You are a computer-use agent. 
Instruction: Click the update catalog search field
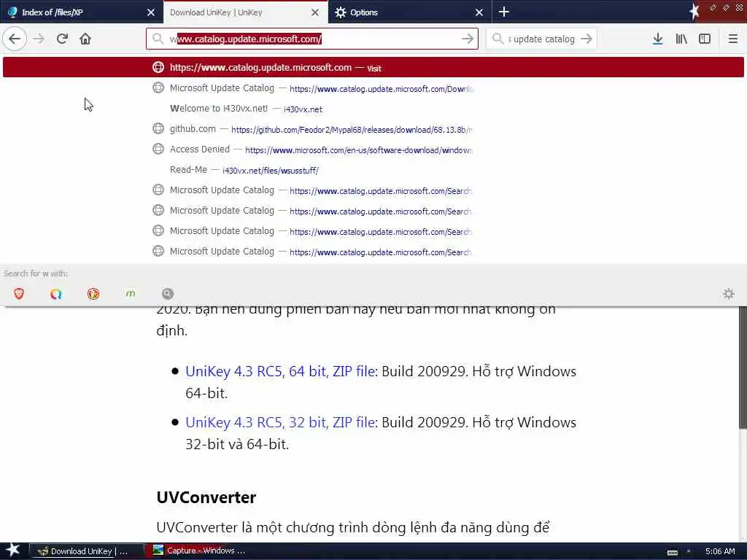[x=542, y=39]
